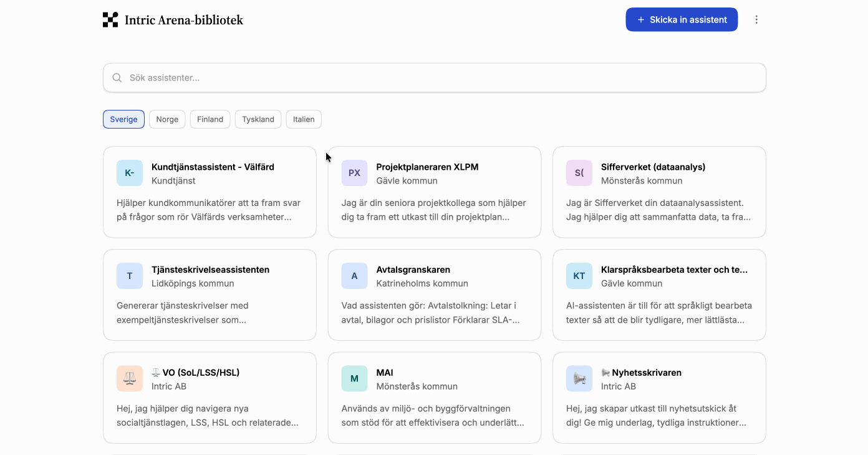Click the A avatar icon for Avtalsgranskaren
The width and height of the screenshot is (868, 455).
[x=354, y=276]
